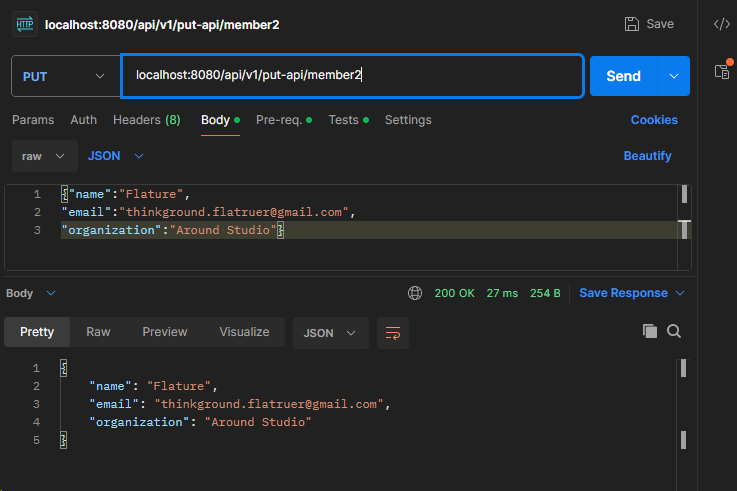
Task: Open the Headers (8) tab
Action: pyautogui.click(x=147, y=120)
